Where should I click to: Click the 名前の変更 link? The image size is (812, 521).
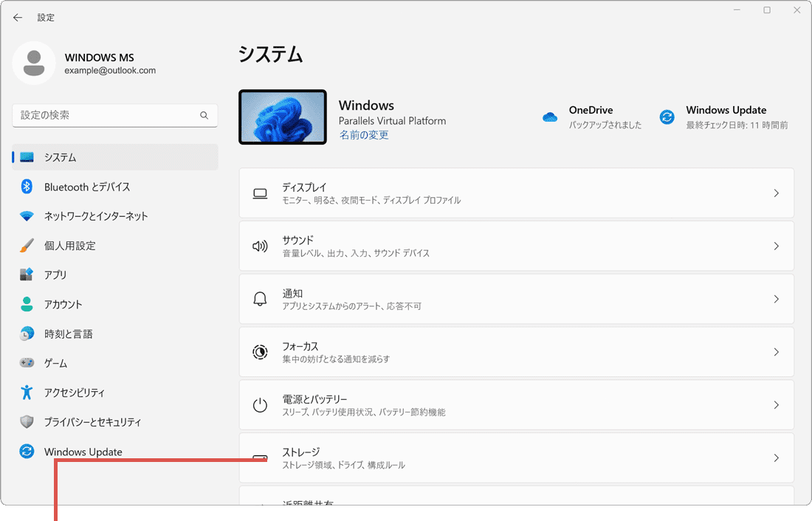363,135
